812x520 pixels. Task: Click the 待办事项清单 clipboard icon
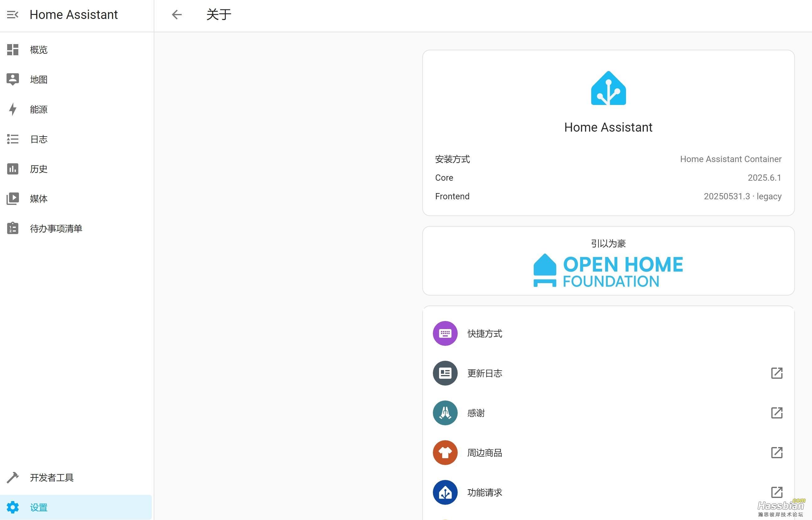click(13, 228)
